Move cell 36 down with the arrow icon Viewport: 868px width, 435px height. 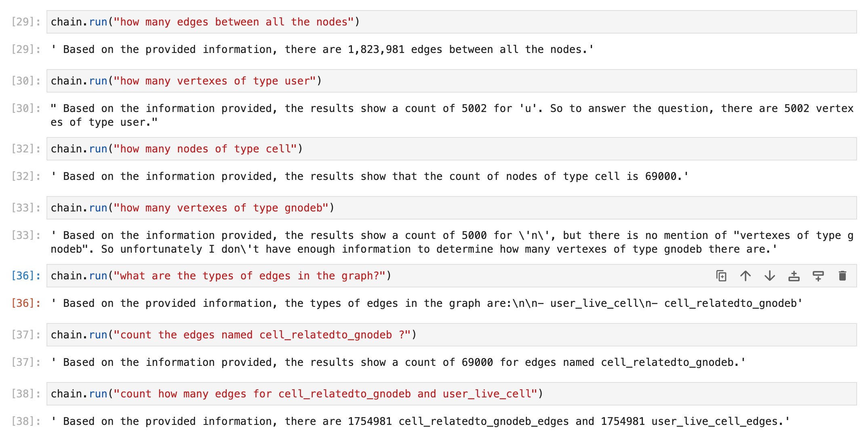(770, 276)
